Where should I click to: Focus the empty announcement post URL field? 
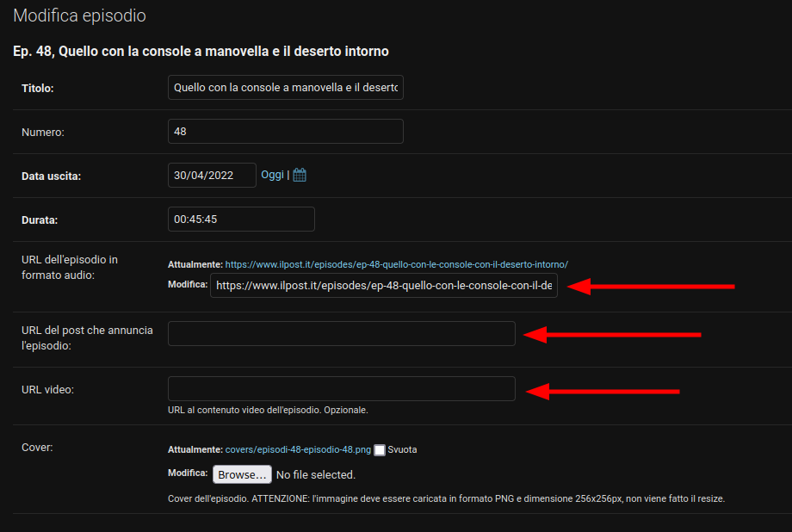(x=342, y=333)
